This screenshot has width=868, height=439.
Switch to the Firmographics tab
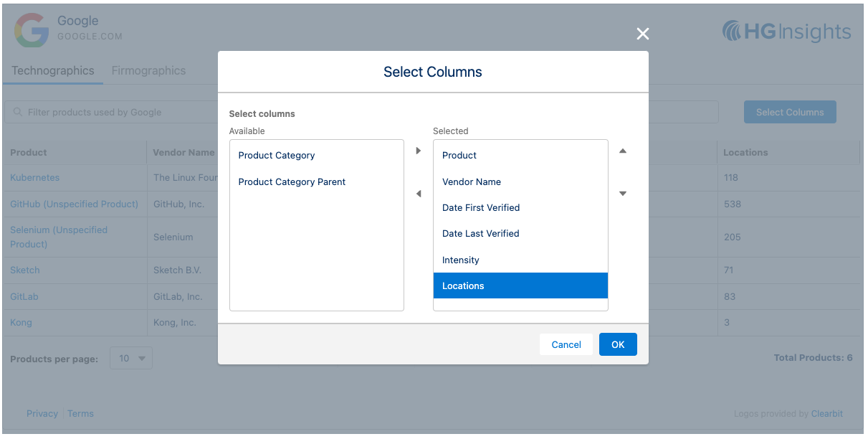click(x=148, y=71)
